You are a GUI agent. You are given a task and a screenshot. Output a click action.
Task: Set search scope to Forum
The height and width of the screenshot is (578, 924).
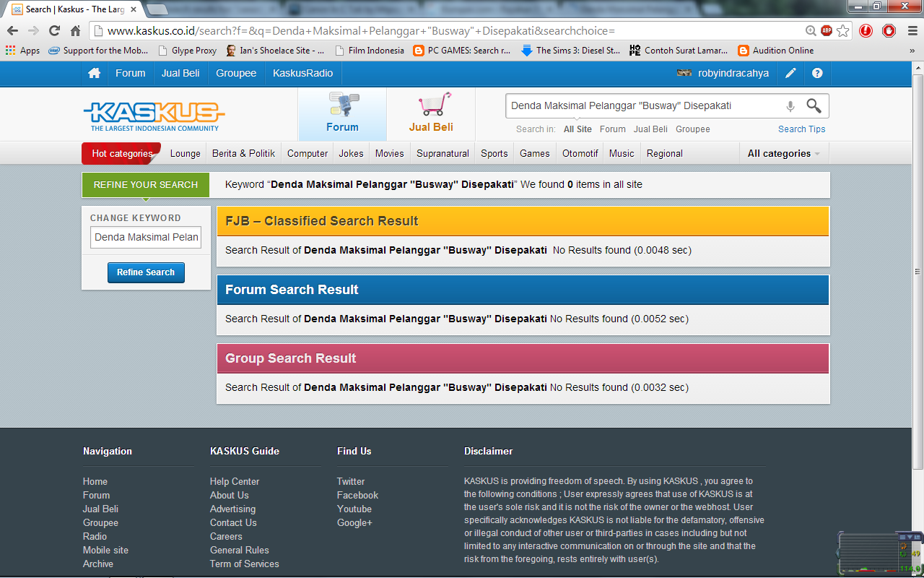[x=613, y=129]
